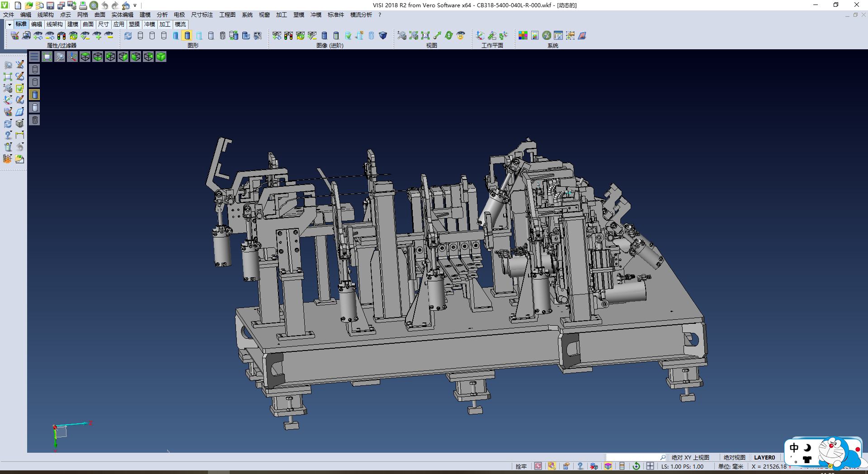Screen dimensions: 868x474
Task: Click the zoom 1:1 view icon
Action: 425,35
